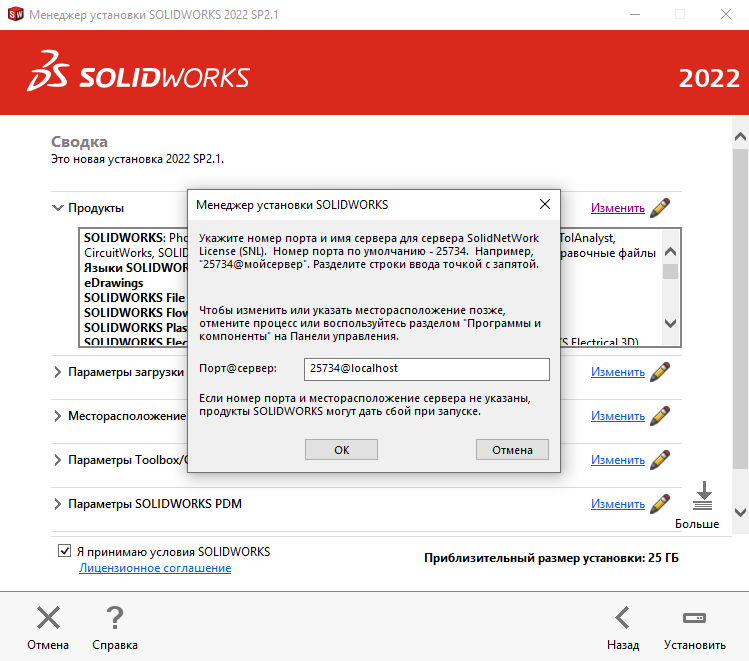The image size is (749, 661).
Task: Click the Больше download arrow icon
Action: (x=703, y=496)
